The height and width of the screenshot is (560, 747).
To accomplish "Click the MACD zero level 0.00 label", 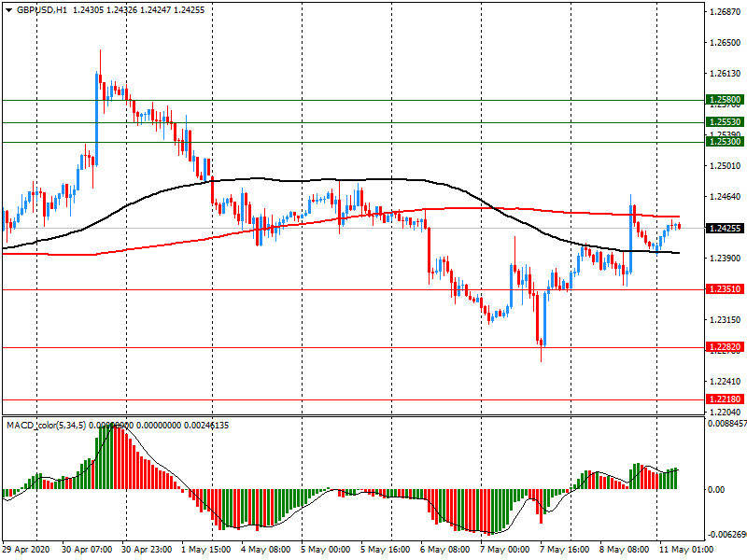I will 715,489.
